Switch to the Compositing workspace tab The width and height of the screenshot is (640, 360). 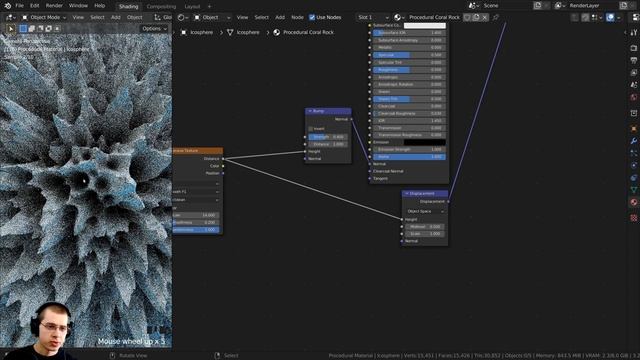(161, 7)
